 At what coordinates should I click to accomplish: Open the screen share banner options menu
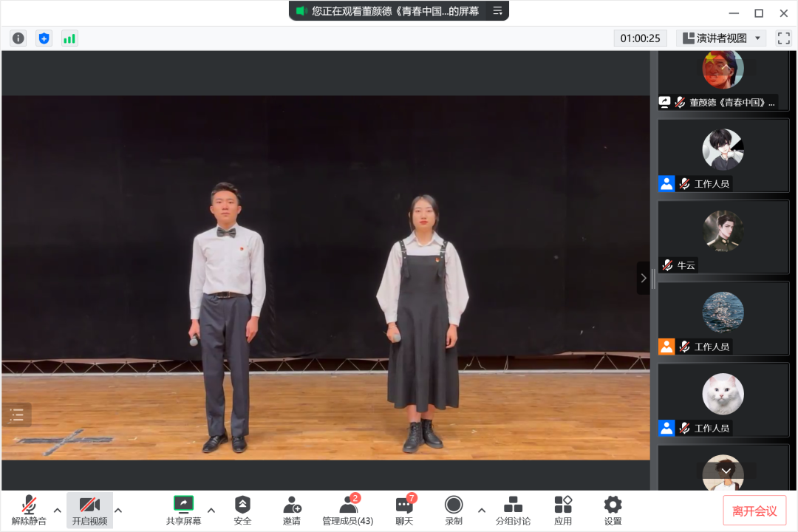[497, 11]
